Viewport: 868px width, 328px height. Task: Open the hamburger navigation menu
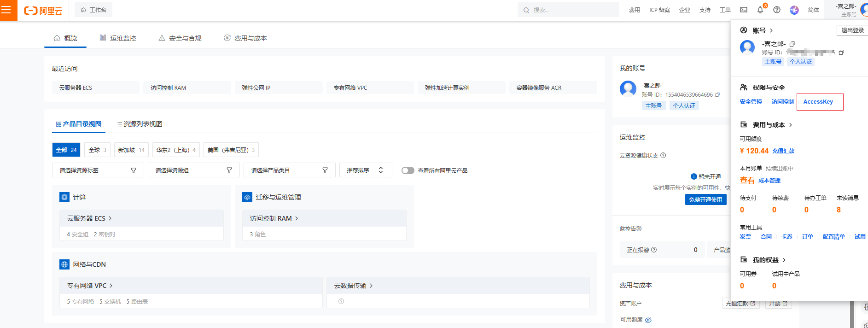(6, 10)
